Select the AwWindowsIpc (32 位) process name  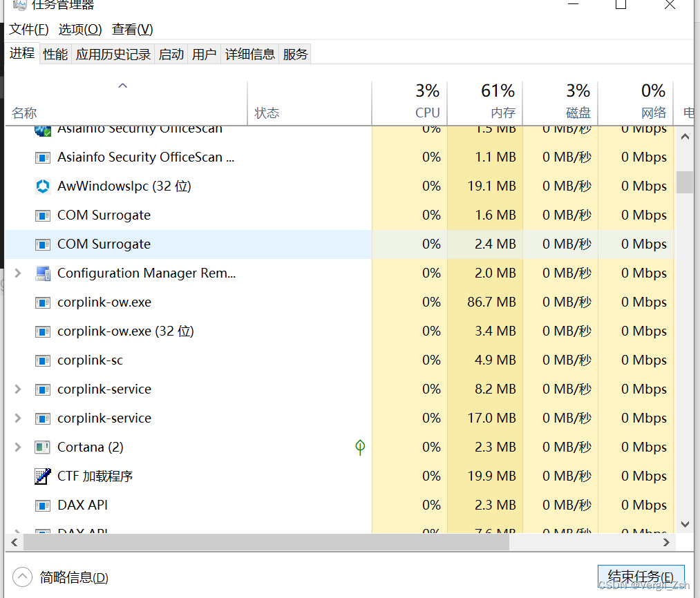pos(124,186)
